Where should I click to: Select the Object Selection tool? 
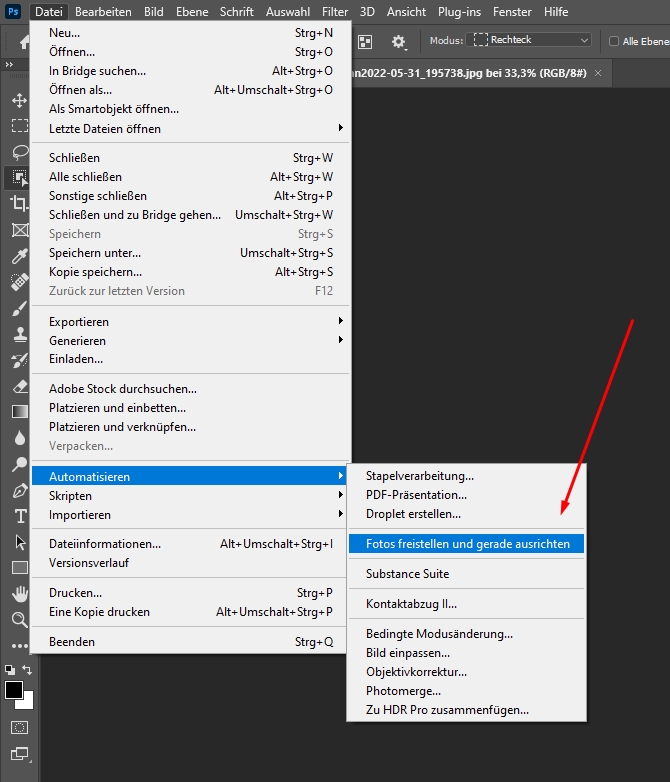coord(19,177)
